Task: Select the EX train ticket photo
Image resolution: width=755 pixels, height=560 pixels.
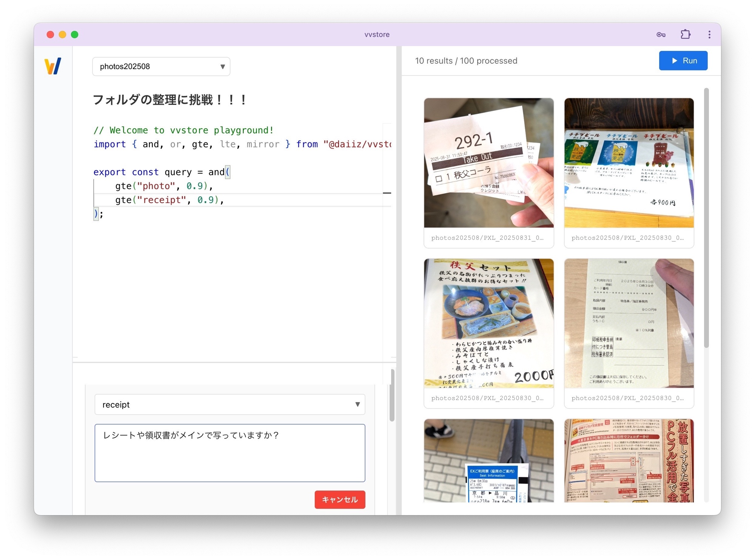Action: coord(488,460)
